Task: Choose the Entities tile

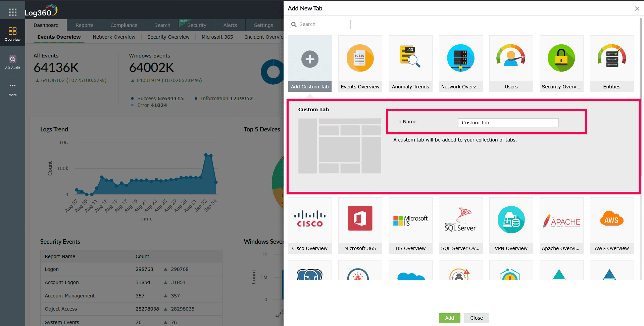Action: pos(612,64)
